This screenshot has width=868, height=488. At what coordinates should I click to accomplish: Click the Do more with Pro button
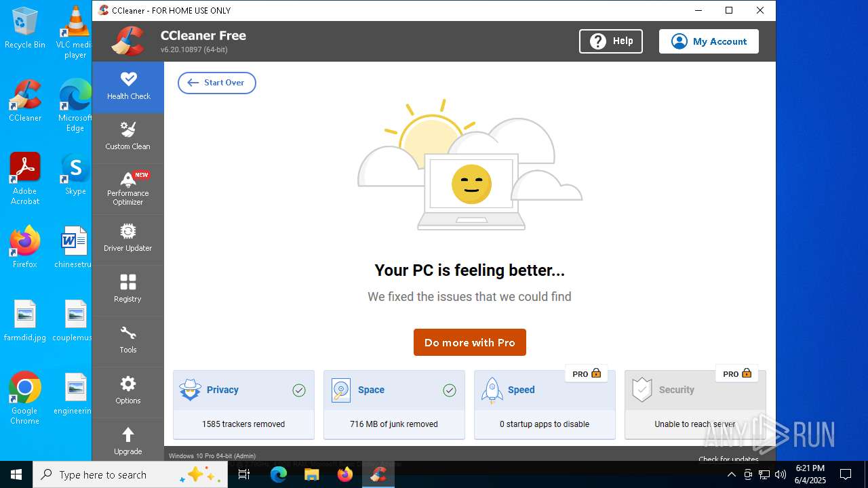(470, 342)
